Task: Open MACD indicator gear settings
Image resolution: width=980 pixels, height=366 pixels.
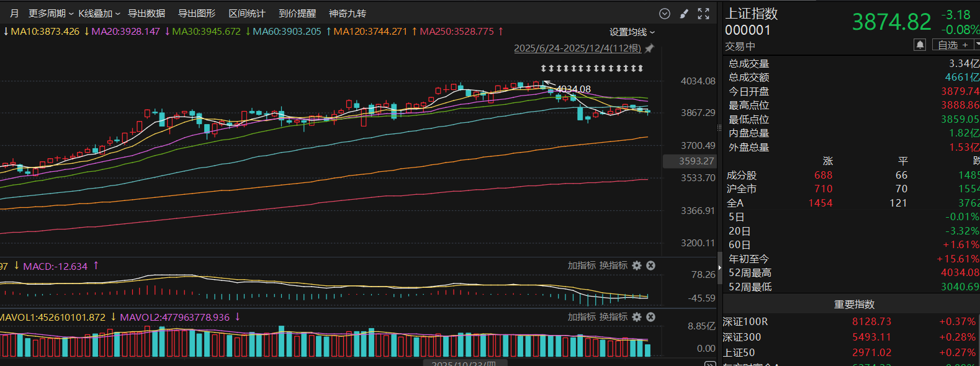Action: click(637, 266)
